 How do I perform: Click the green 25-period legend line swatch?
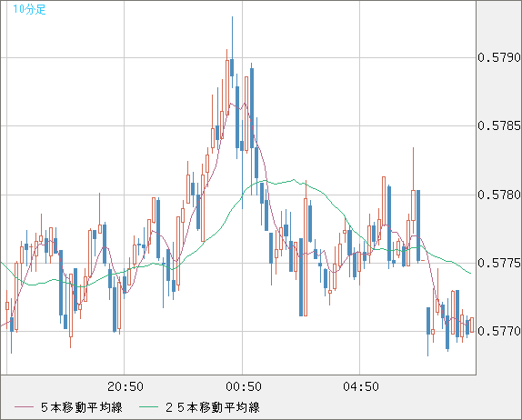point(148,407)
